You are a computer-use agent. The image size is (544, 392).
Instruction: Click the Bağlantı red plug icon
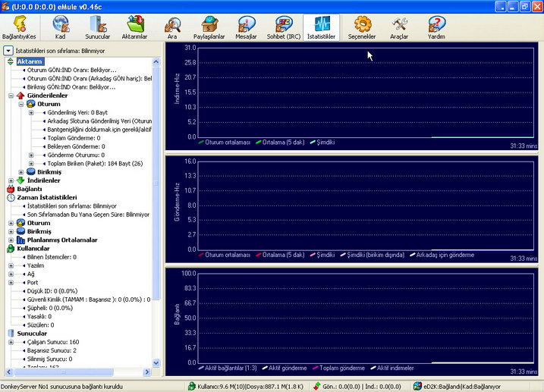[11, 189]
